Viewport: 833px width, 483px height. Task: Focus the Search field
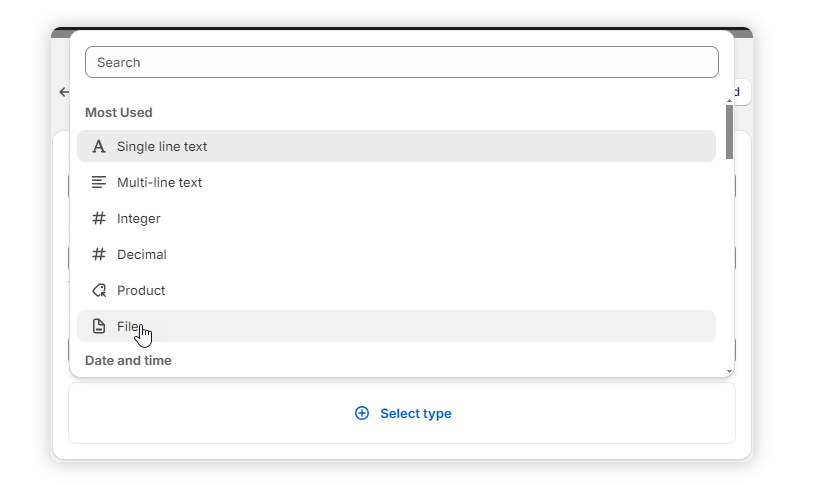[x=401, y=62]
